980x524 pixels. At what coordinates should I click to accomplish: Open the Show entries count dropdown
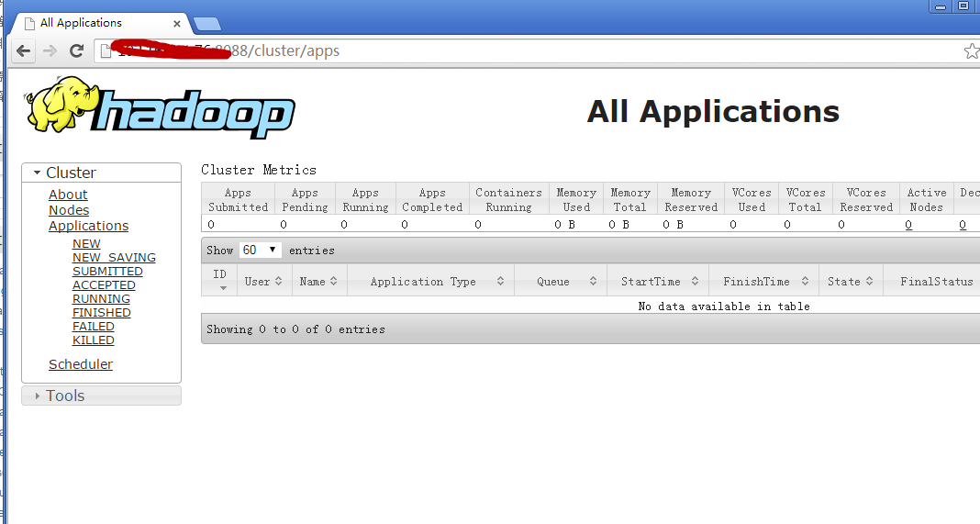coord(260,251)
